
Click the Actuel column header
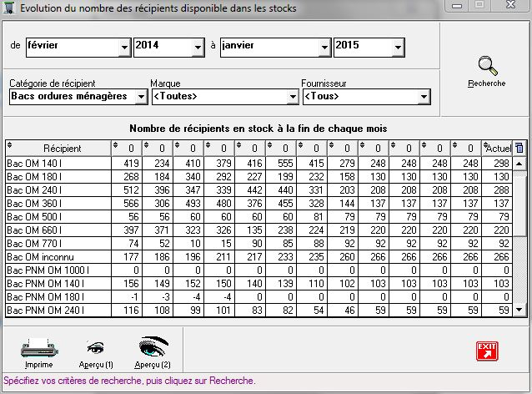point(498,149)
